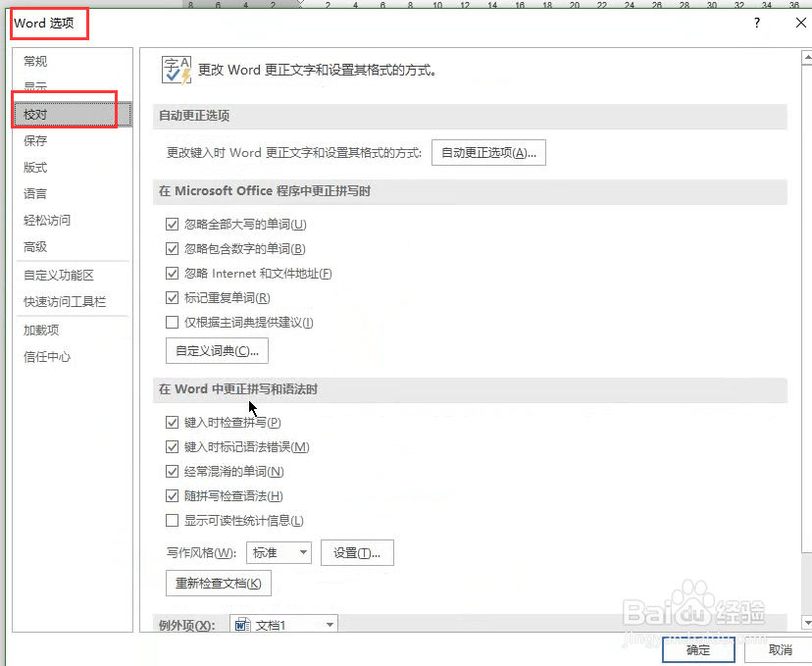Click the 确定 button
Screen dimensions: 812x666
698,649
